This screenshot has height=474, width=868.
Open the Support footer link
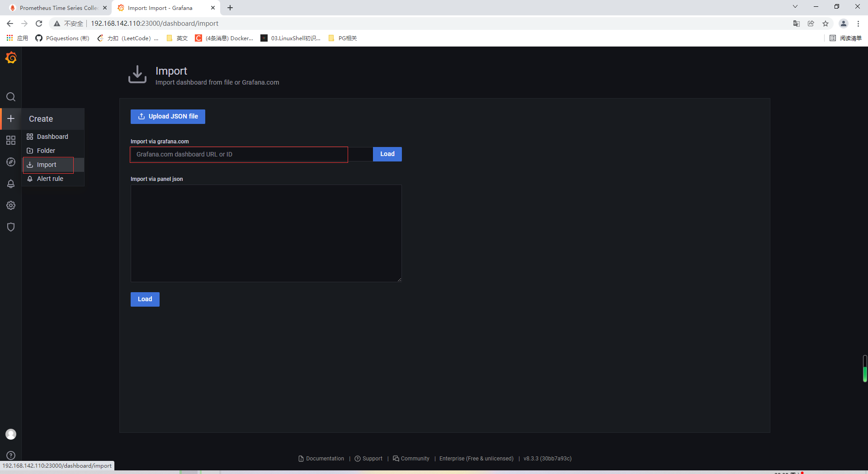pos(368,459)
